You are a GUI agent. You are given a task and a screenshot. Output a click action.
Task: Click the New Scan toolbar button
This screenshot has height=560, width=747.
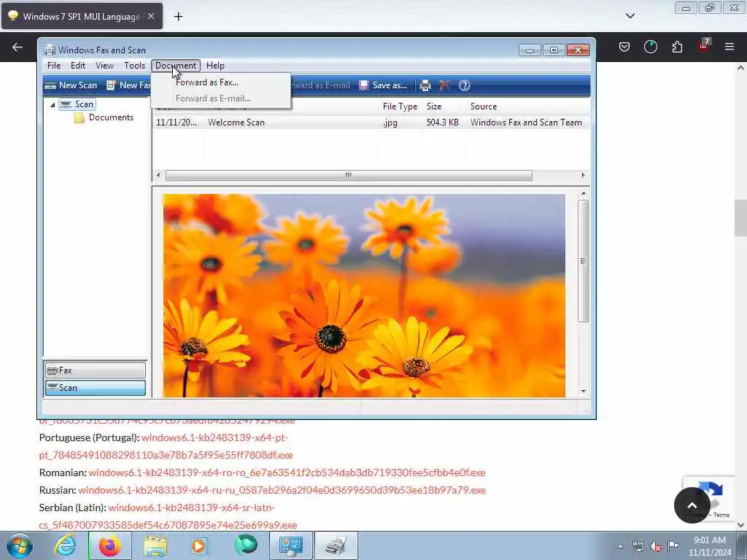[x=71, y=85]
